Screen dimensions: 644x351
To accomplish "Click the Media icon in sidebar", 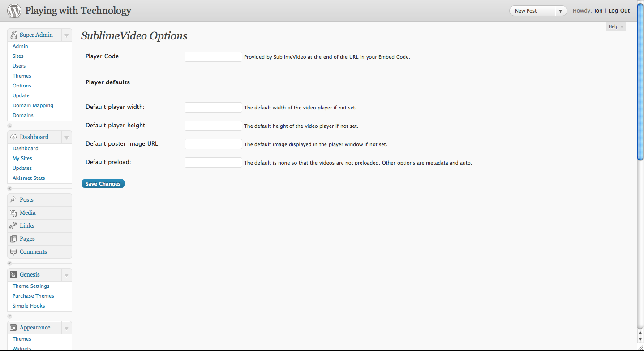I will [x=13, y=213].
